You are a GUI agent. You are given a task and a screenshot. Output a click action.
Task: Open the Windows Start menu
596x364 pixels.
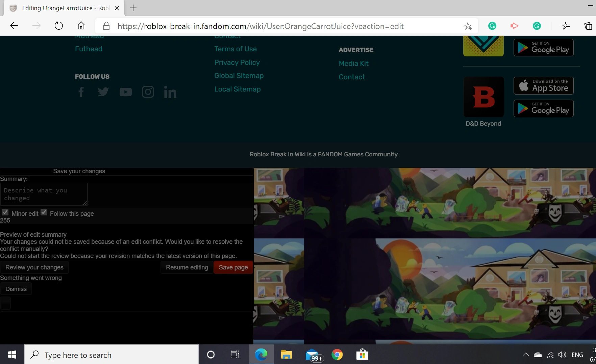click(12, 355)
